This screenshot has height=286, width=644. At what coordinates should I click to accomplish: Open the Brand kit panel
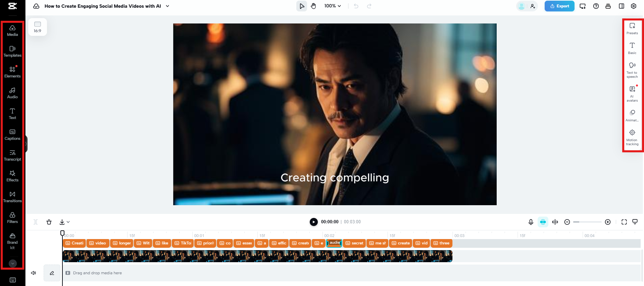click(x=12, y=241)
